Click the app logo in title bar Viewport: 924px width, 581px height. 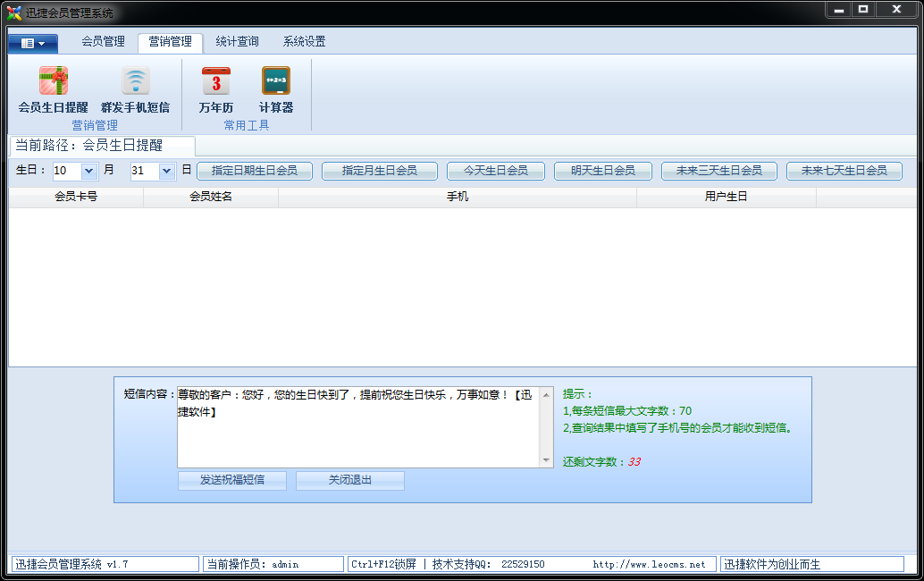[14, 13]
